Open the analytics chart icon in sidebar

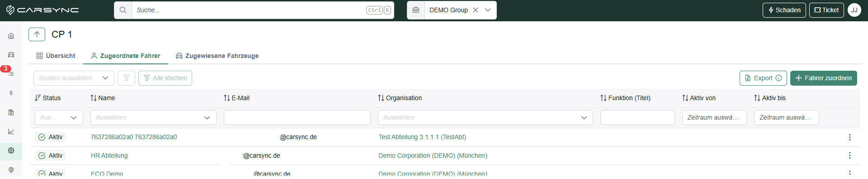click(x=11, y=131)
